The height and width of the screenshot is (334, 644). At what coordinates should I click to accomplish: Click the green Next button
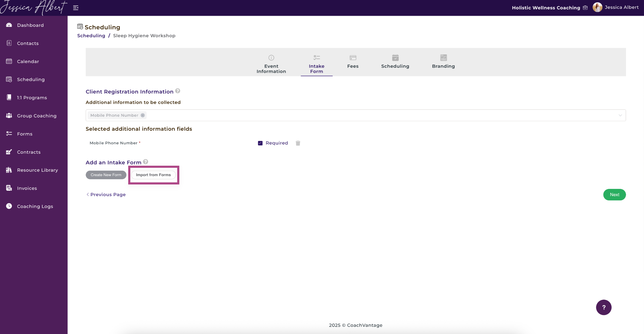pyautogui.click(x=615, y=195)
